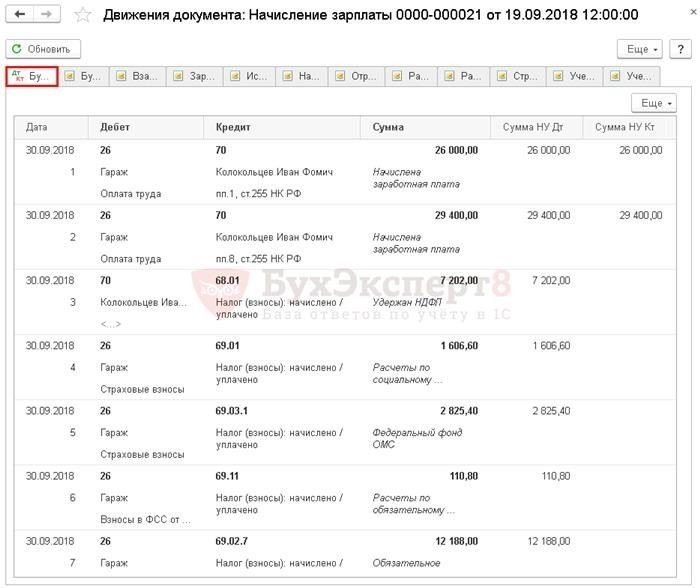This screenshot has height=588, width=700.
Task: Select the highlighted Дт/Кт Бу... tab
Action: tap(32, 76)
